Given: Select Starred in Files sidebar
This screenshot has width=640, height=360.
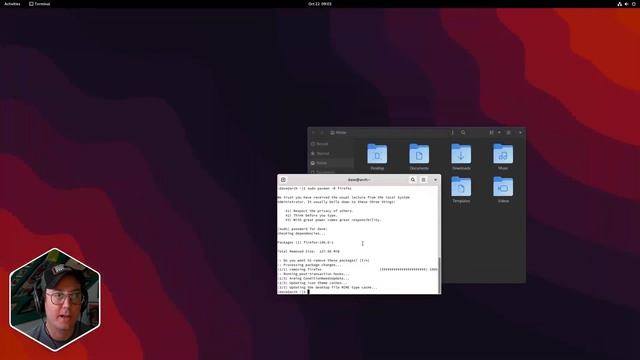Looking at the screenshot, I should [331, 153].
